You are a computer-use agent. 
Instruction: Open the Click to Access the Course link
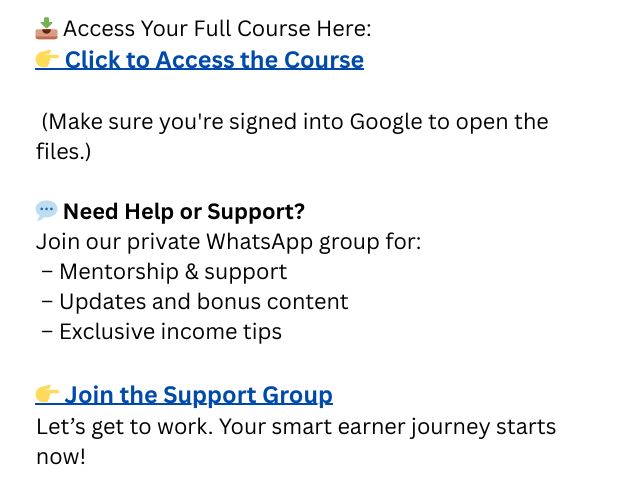214,60
